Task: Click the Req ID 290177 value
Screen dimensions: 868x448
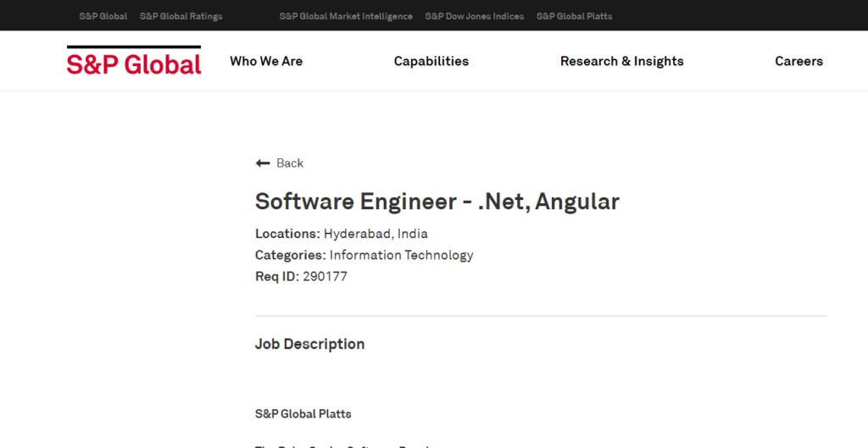Action: (x=325, y=276)
